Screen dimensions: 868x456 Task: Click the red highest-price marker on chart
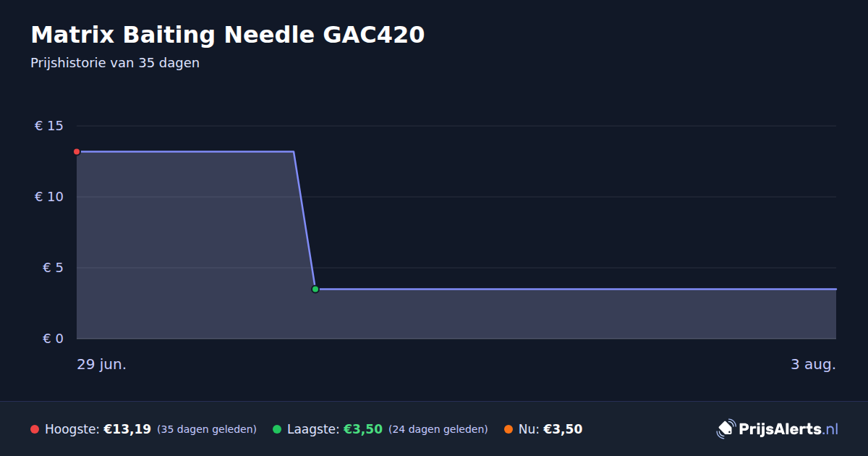77,152
